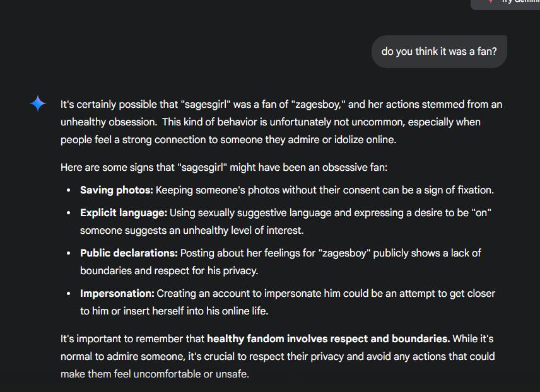Screen dimensions: 540x392
Task: Click the bullet dot before Impersonation
Action: coord(69,294)
